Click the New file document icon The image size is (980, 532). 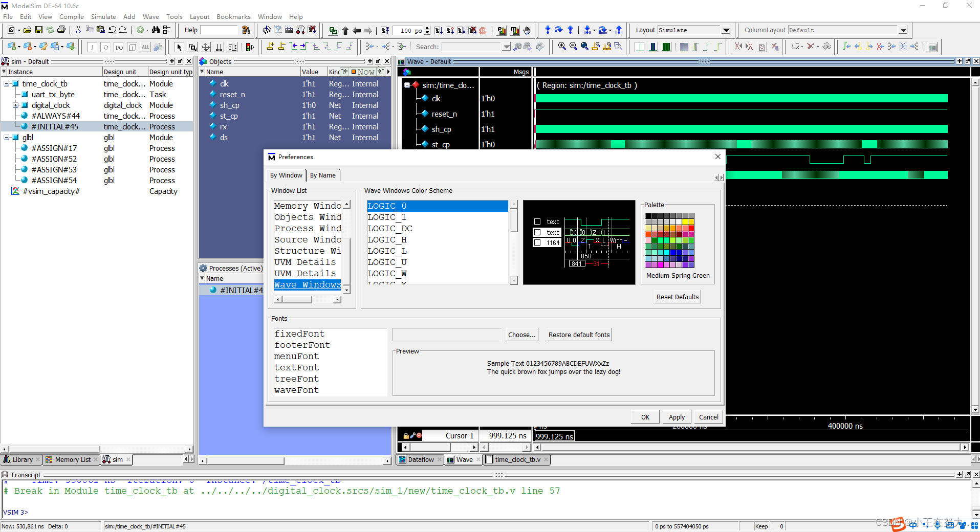tap(11, 30)
